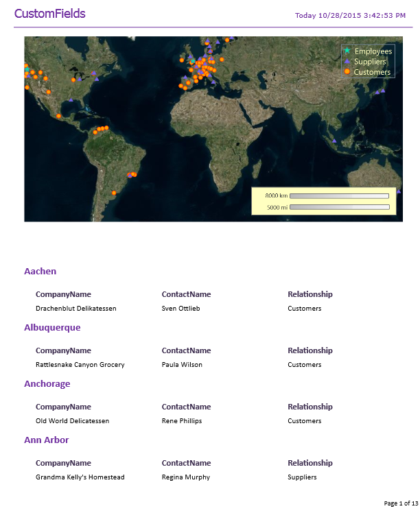Click the Regina Murphy contact name
The image size is (420, 513).
(185, 477)
